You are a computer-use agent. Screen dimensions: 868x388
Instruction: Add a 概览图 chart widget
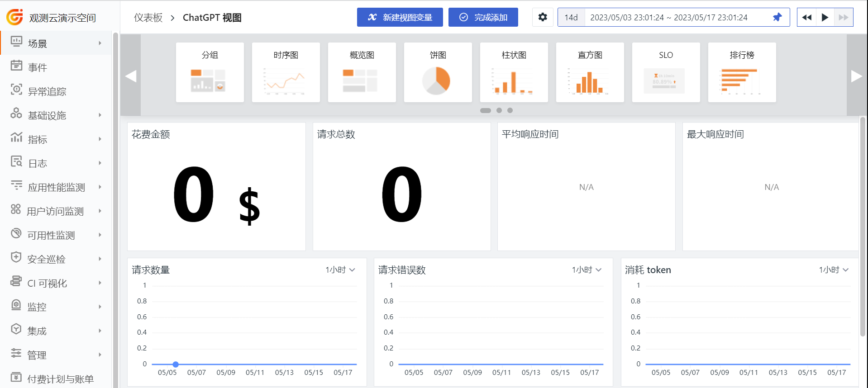pyautogui.click(x=362, y=72)
